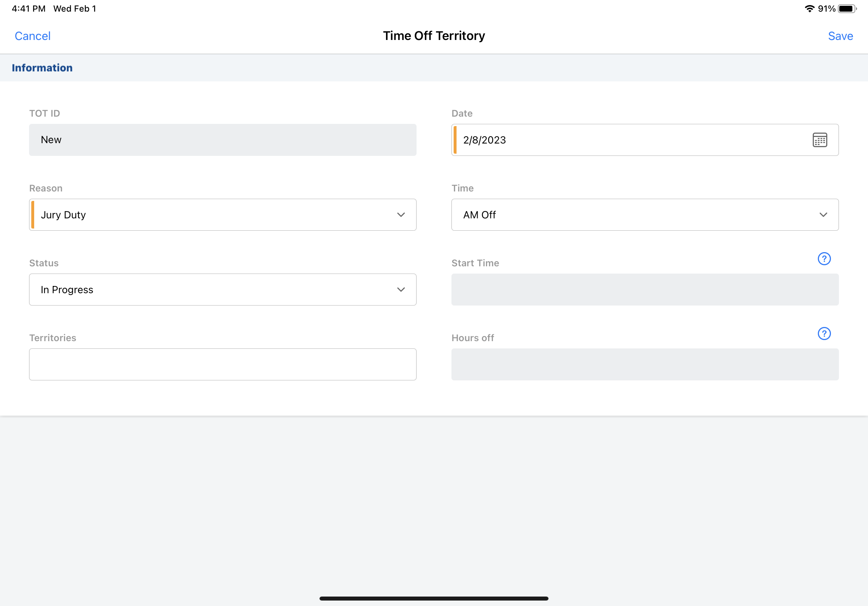Click the disabled Hours off field
Screen dimensions: 868x606
(644, 364)
